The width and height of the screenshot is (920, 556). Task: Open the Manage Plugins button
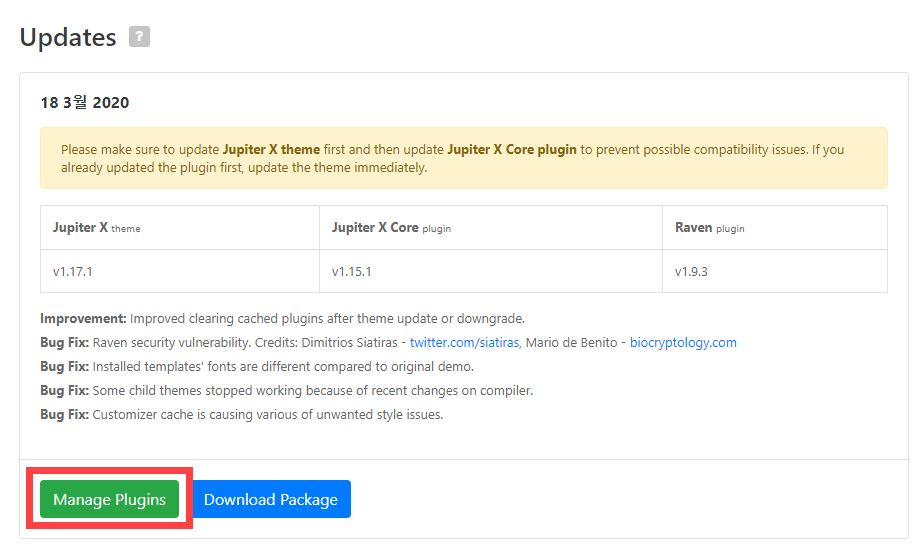pyautogui.click(x=109, y=499)
